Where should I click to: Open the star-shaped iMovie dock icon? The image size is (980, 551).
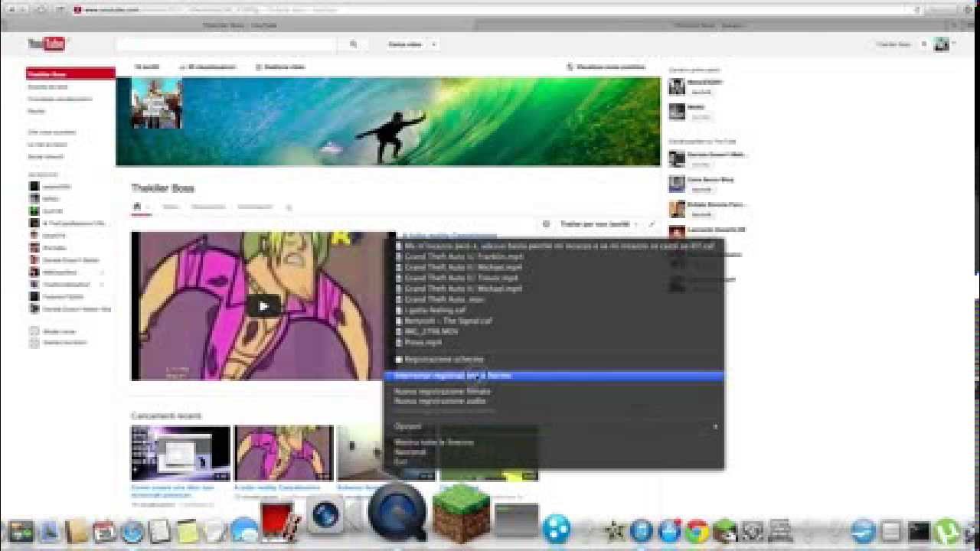(613, 531)
